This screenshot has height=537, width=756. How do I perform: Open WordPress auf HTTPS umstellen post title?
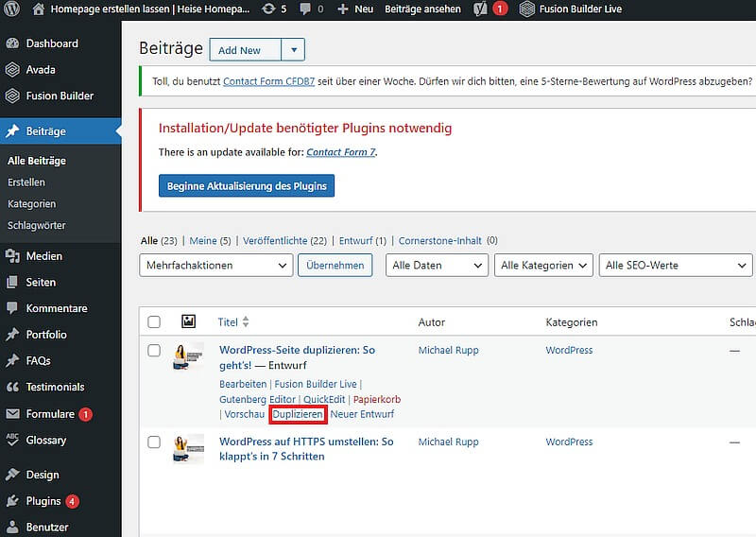[306, 449]
